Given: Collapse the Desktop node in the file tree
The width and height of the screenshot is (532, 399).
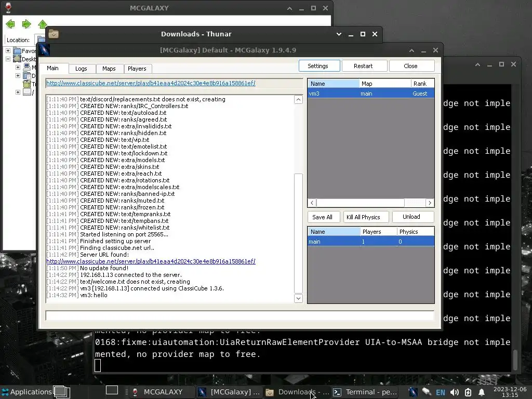Looking at the screenshot, I should pyautogui.click(x=8, y=59).
